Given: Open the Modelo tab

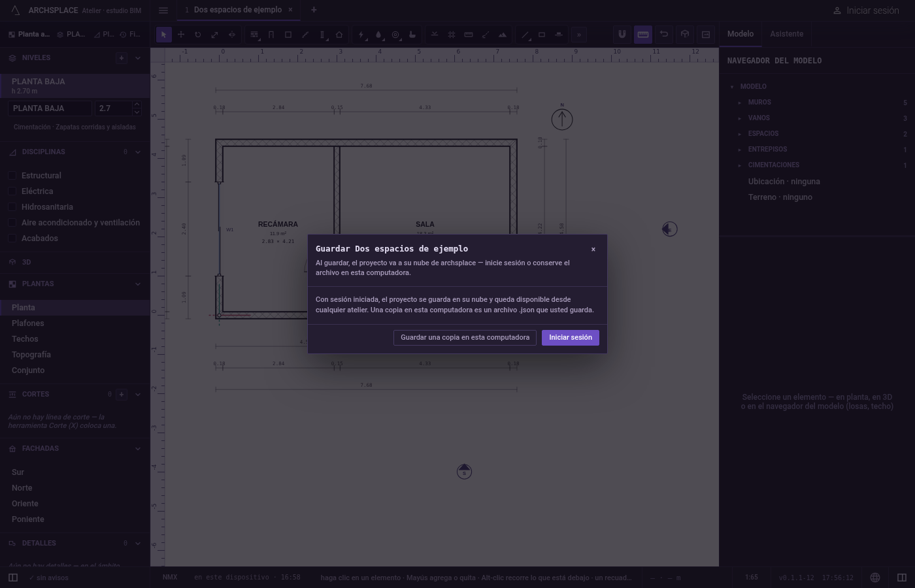Looking at the screenshot, I should coord(740,34).
